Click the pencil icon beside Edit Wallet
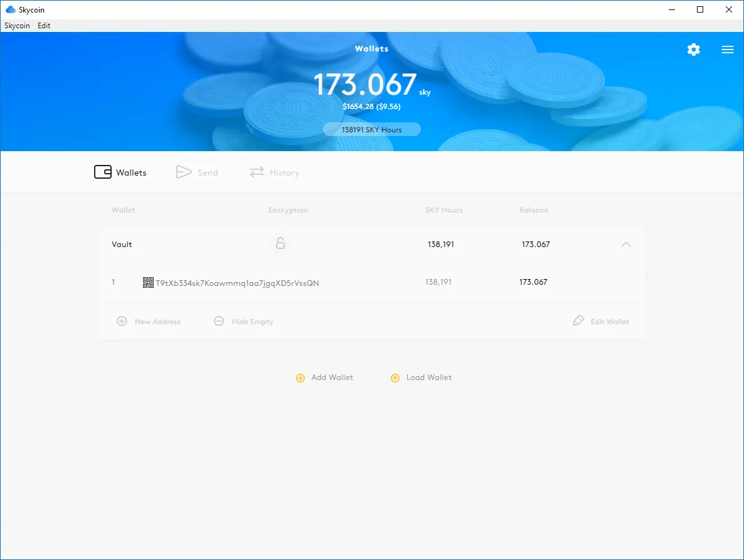Viewport: 744px width, 560px height. click(578, 320)
